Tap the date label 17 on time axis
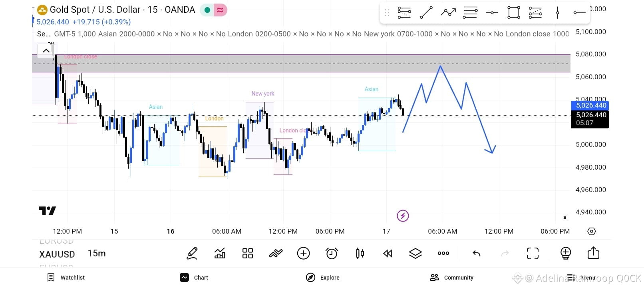 tap(386, 231)
